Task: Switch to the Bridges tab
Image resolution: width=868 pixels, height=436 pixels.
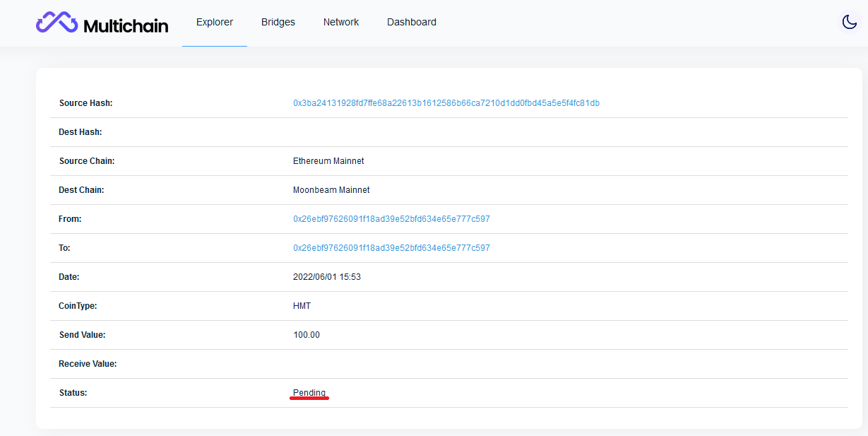Action: pos(278,22)
